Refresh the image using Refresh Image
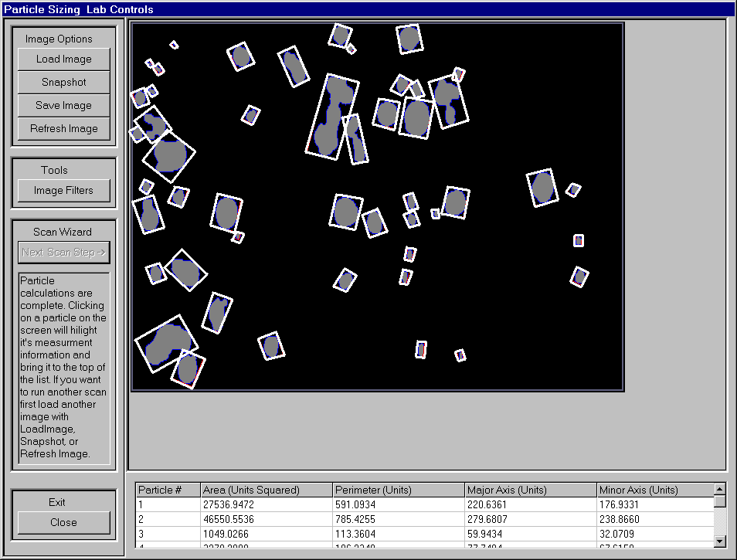 64,129
